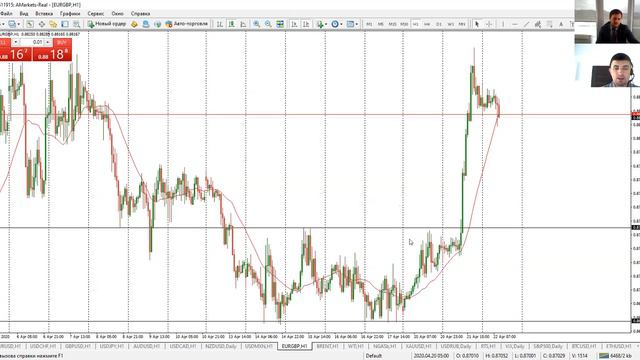Expand the indicators list dropdown arrow

(x=326, y=24)
